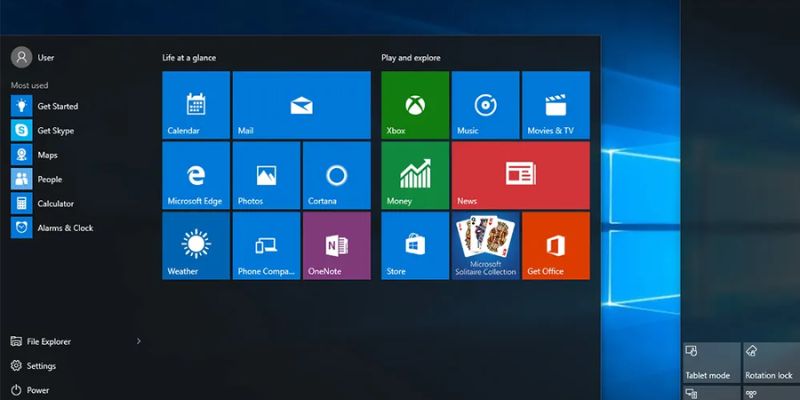
Task: Click the Get Office tile
Action: tap(555, 245)
